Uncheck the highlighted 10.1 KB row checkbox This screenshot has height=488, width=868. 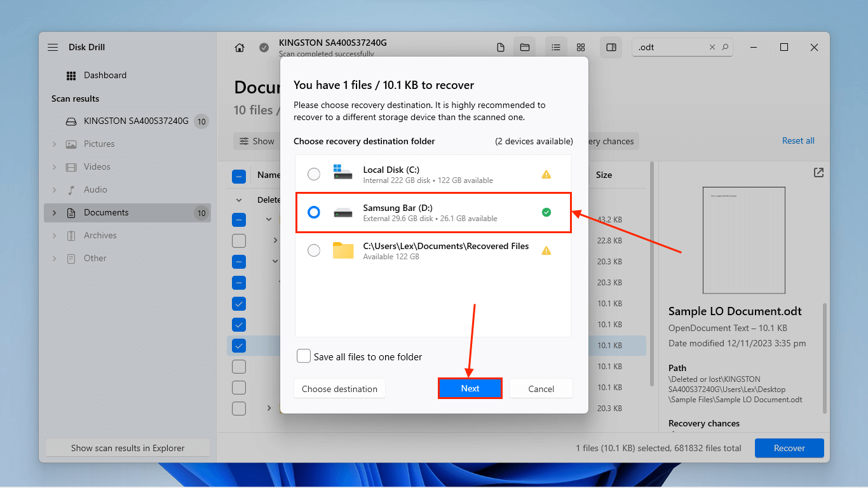pyautogui.click(x=239, y=346)
